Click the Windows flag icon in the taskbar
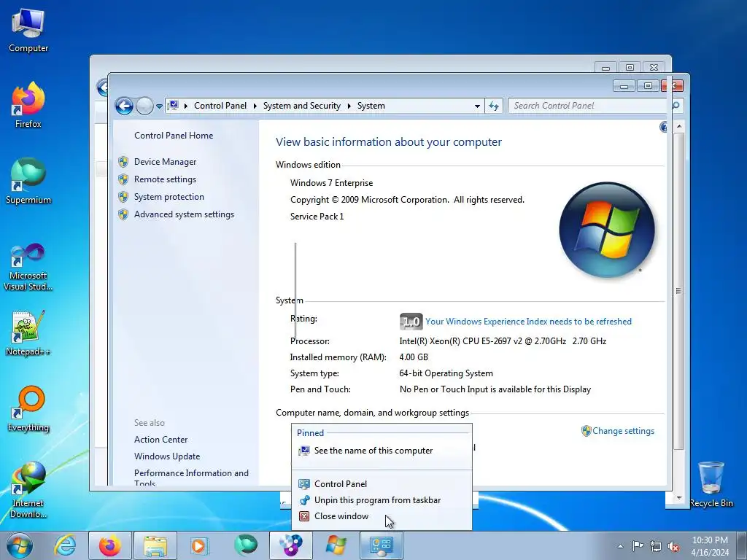Viewport: 747px width, 560px height. click(336, 545)
